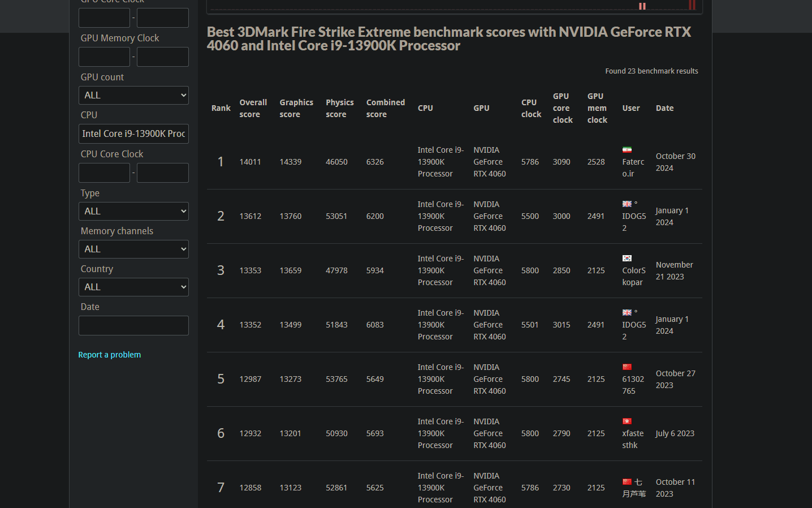
Task: Open the rank 1 score 14011 result
Action: 250,162
